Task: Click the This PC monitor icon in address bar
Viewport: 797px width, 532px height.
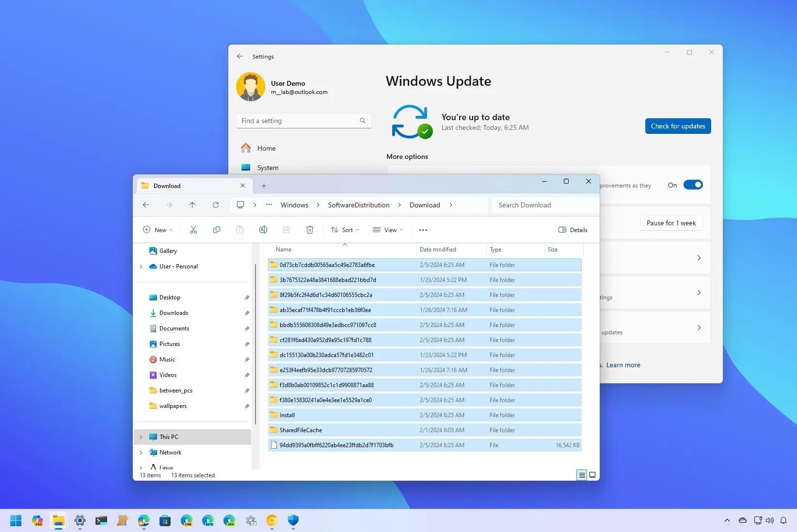Action: click(x=240, y=205)
